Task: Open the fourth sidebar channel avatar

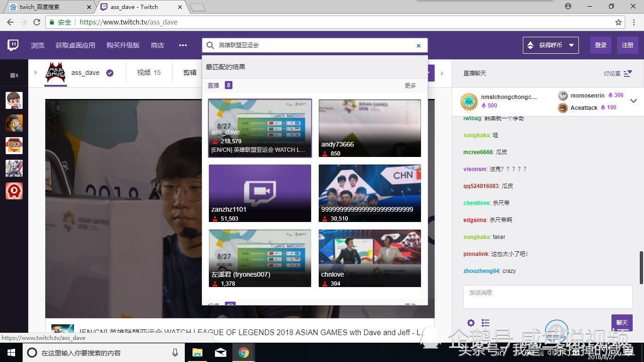Action: 14,168
